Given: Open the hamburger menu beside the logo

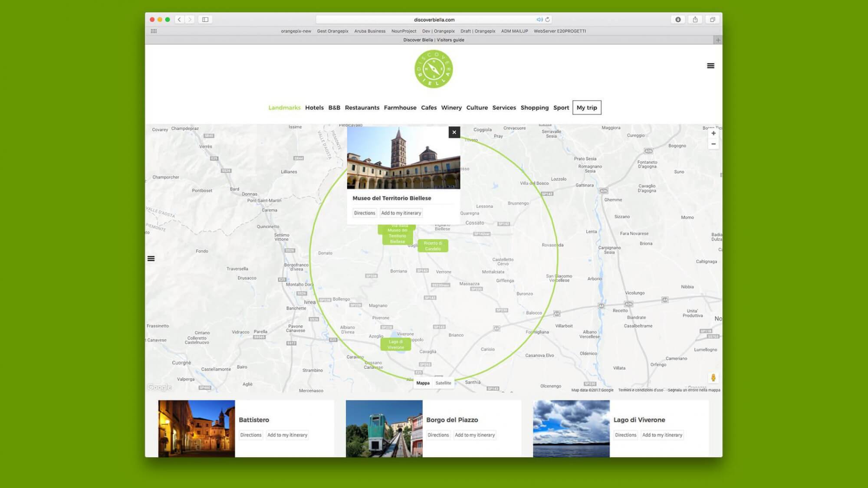Looking at the screenshot, I should pos(710,66).
